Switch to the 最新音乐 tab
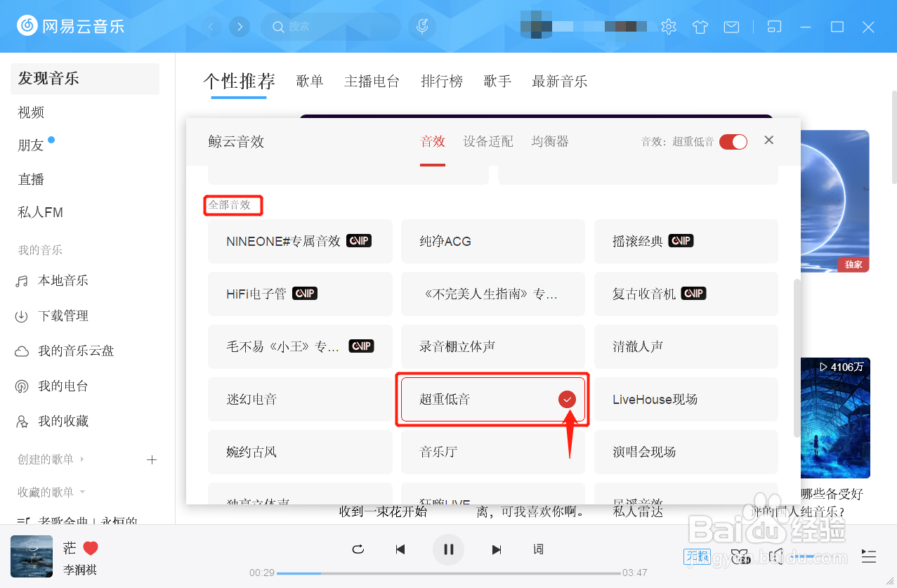Image resolution: width=897 pixels, height=588 pixels. coord(559,81)
